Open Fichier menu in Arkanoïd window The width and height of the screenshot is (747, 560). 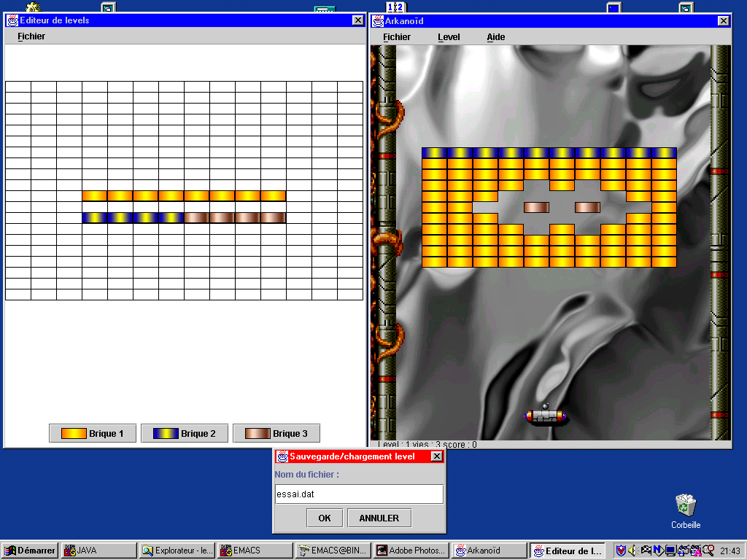point(397,37)
